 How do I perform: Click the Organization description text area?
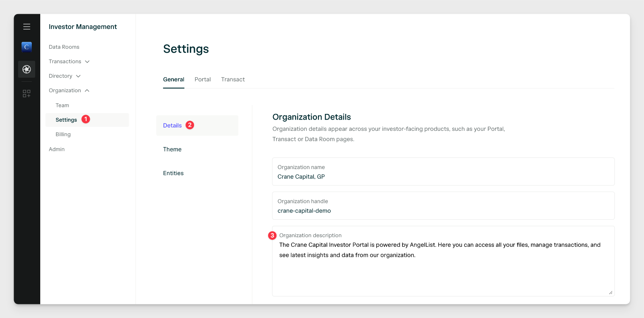(443, 261)
